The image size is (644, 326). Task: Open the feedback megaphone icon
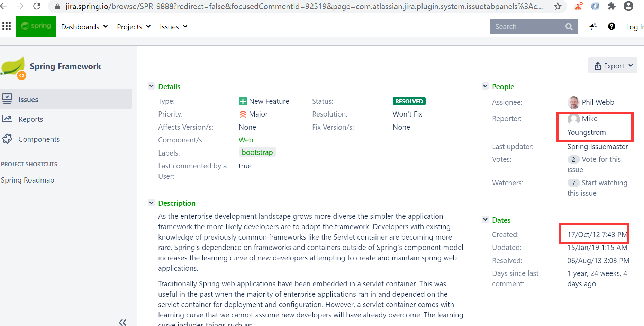pos(593,26)
